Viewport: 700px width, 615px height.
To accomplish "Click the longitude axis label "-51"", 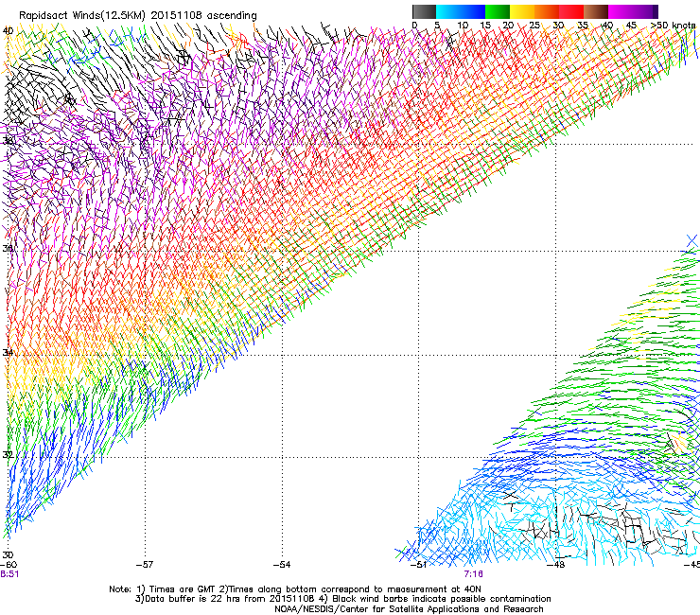I will pos(418,565).
